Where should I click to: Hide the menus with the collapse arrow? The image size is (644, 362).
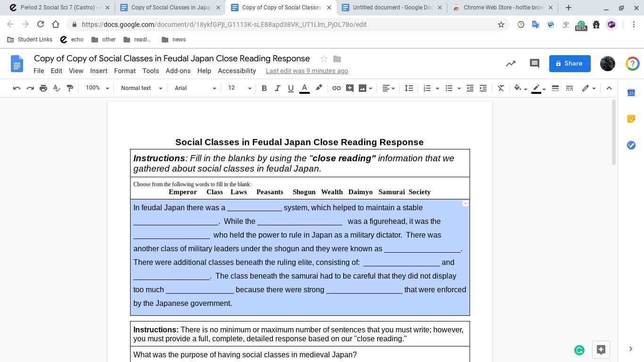pyautogui.click(x=609, y=88)
